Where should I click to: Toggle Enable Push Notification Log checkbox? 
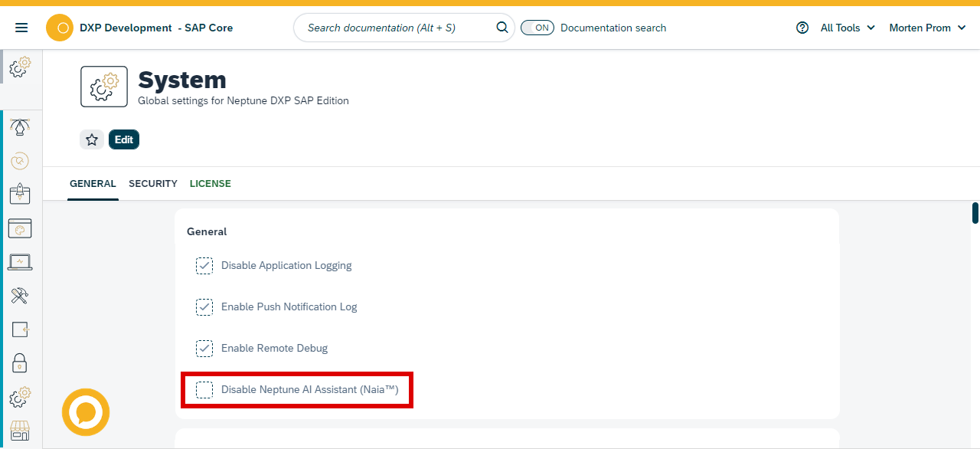(x=204, y=307)
